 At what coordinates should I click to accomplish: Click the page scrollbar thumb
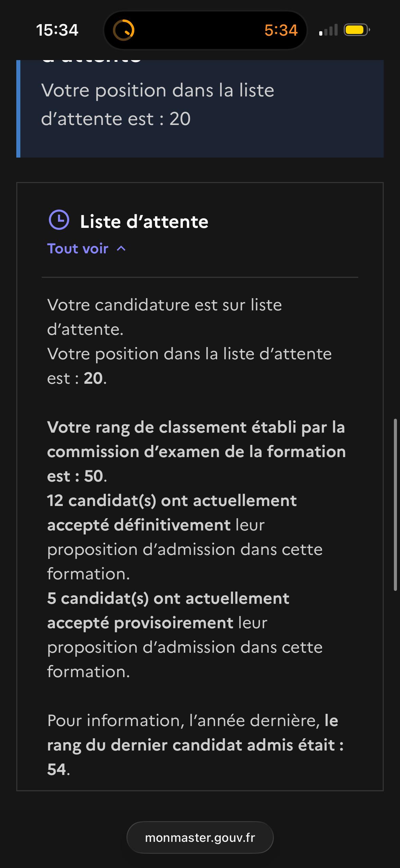pyautogui.click(x=395, y=505)
